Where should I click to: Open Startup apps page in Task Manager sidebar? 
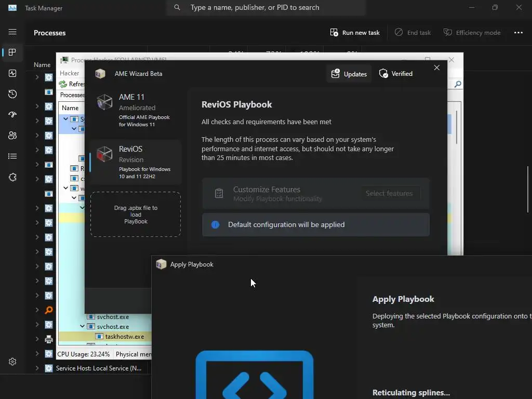[12, 115]
